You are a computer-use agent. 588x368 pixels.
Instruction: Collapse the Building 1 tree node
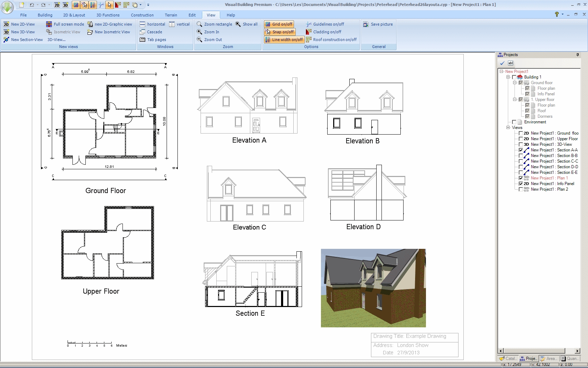pos(508,77)
